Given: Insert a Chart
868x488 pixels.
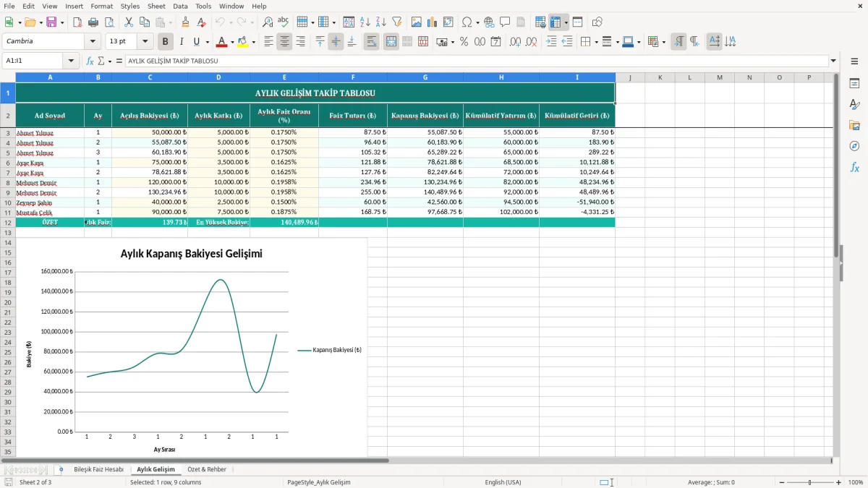Looking at the screenshot, I should 433,22.
